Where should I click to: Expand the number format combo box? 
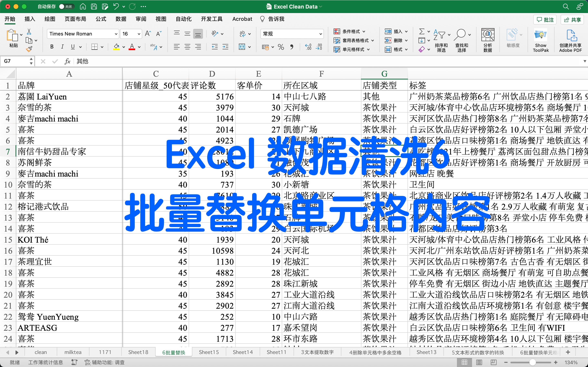pyautogui.click(x=321, y=34)
